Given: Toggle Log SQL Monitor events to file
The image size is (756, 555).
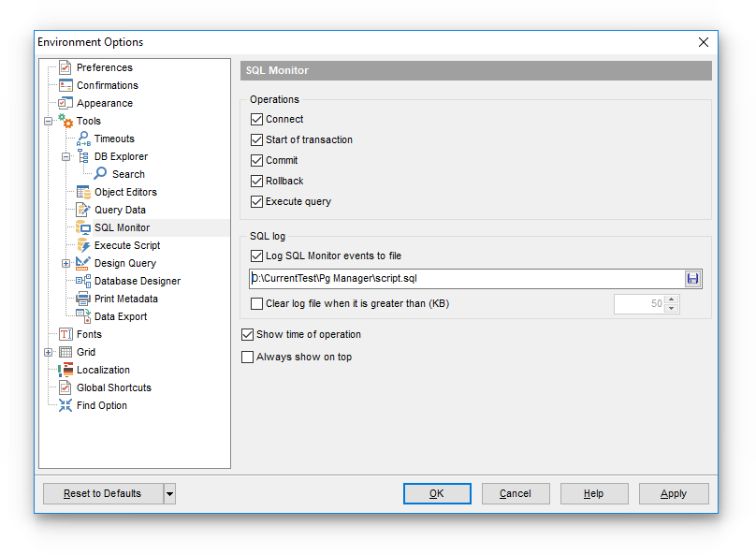Looking at the screenshot, I should tap(257, 256).
